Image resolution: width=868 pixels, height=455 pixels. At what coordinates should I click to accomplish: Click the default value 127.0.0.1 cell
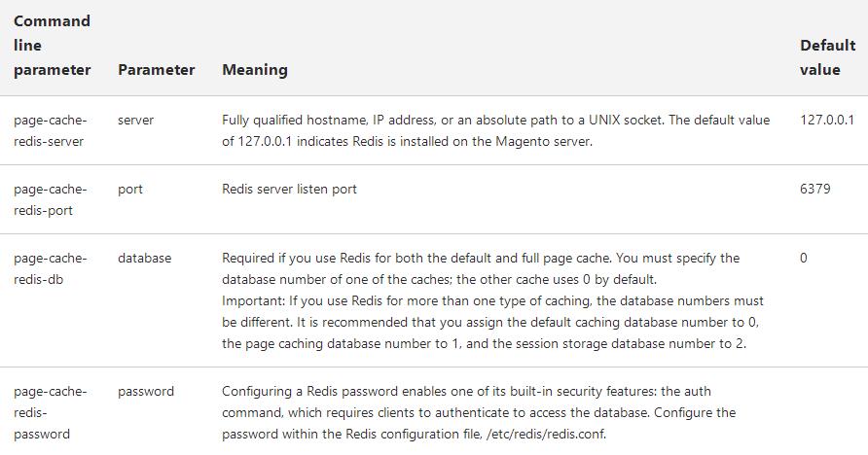click(x=826, y=121)
